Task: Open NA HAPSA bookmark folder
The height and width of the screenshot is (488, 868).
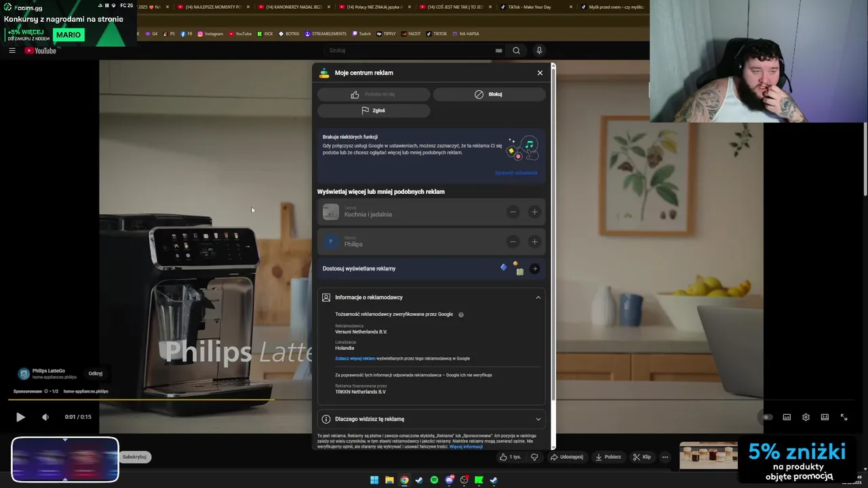Action: click(x=465, y=34)
